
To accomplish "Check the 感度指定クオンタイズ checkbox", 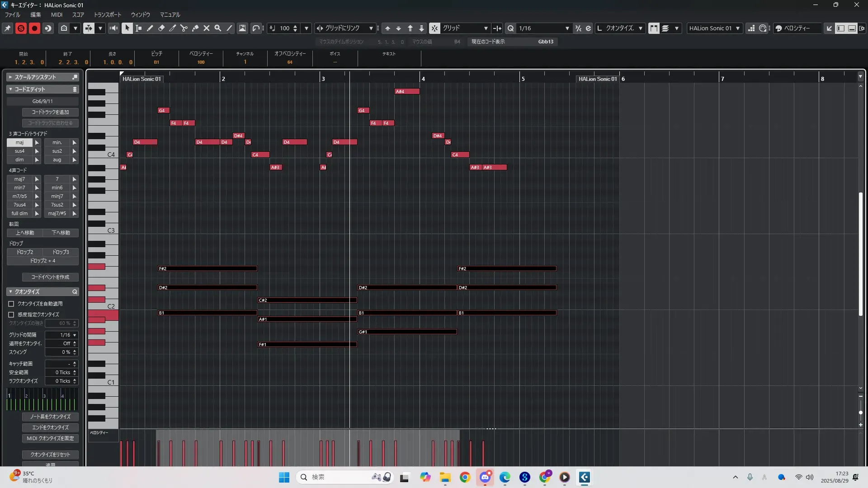I will point(11,314).
